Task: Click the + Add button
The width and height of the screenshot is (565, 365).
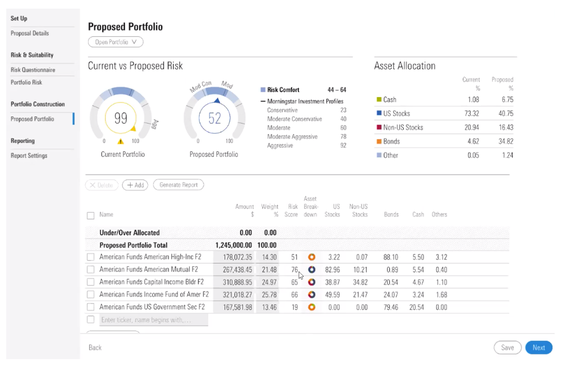Action: pyautogui.click(x=135, y=185)
